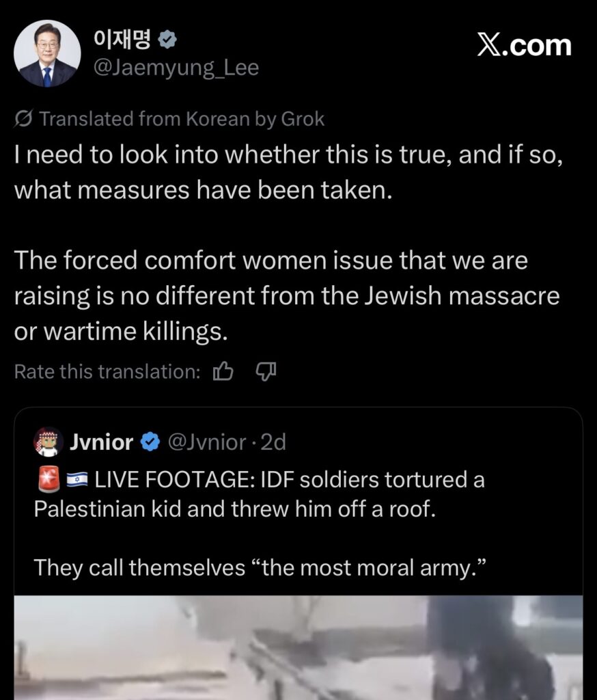Click the thumbs down translation rating icon
This screenshot has height=700, width=597.
coord(265,371)
